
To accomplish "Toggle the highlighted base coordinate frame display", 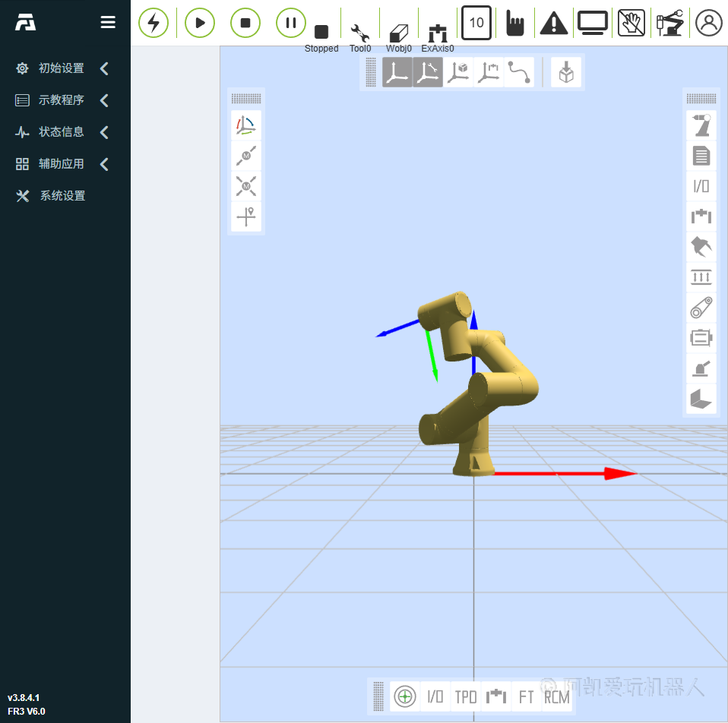I will (397, 73).
